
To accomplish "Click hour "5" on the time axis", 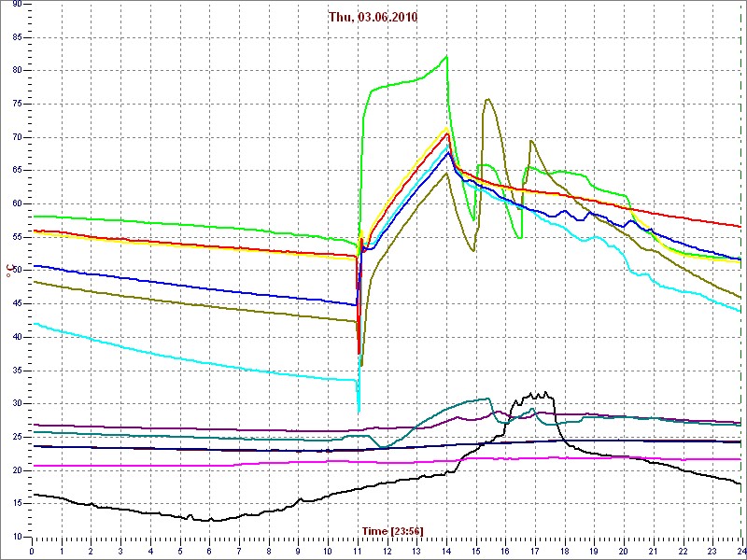I will (x=179, y=552).
